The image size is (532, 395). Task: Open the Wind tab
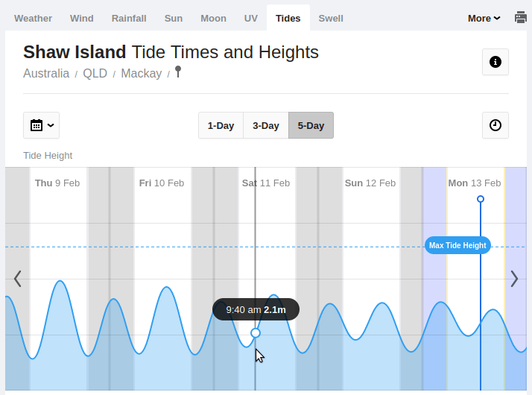82,18
